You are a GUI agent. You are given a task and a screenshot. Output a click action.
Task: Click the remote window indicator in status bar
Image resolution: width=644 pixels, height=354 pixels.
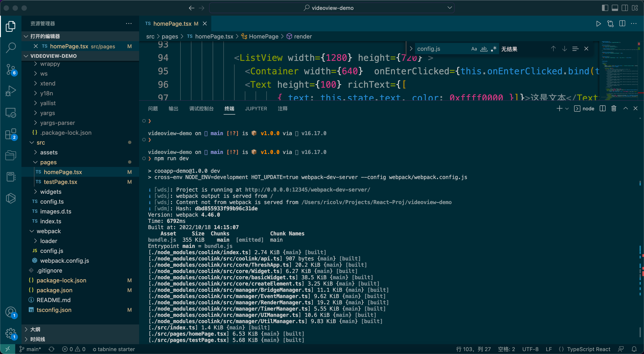coord(8,349)
